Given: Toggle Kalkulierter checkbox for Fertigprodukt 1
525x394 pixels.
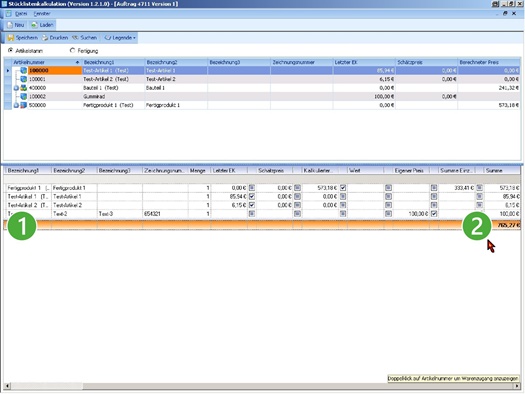Looking at the screenshot, I should (x=343, y=188).
